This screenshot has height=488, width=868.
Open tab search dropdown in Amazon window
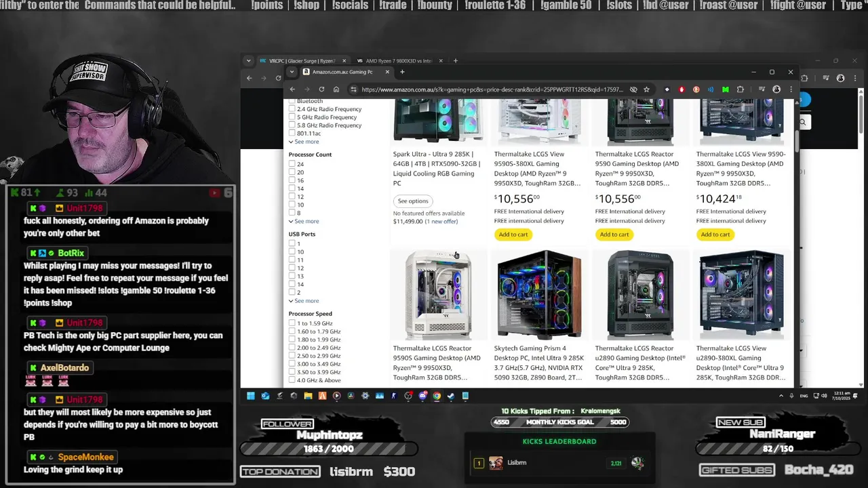tap(292, 72)
